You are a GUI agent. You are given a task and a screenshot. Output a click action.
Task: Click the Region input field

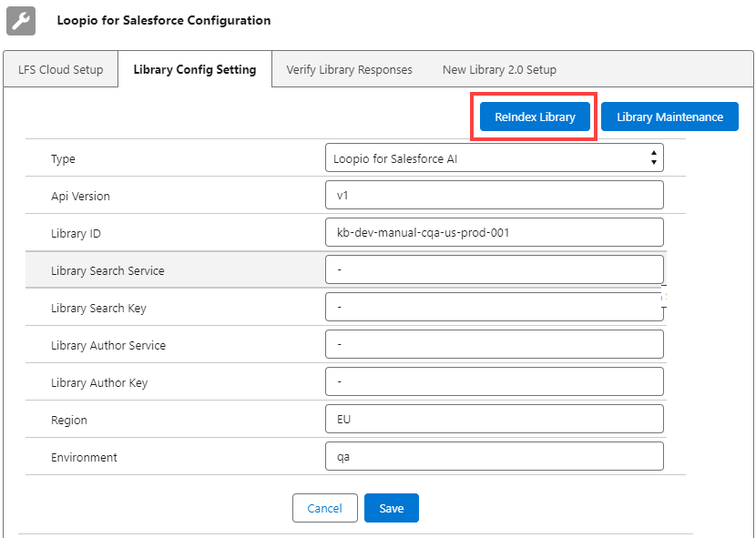(x=495, y=419)
